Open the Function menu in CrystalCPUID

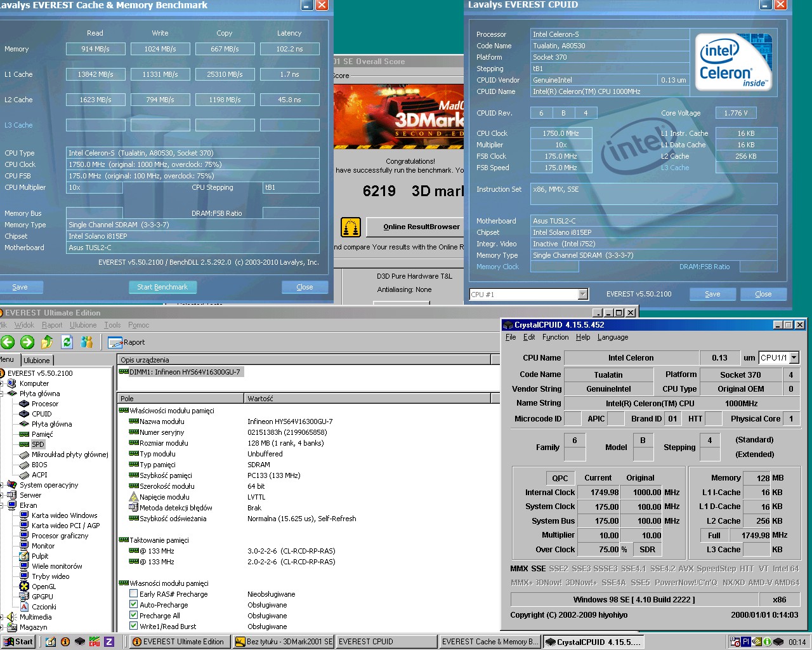555,337
